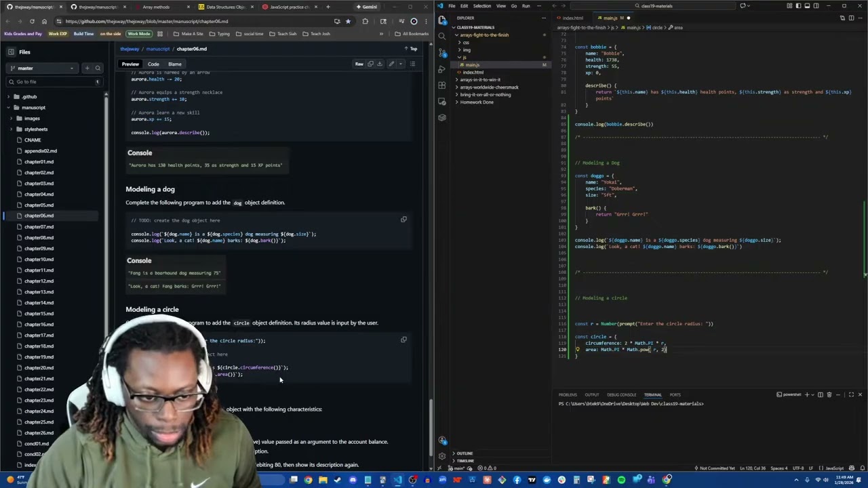Switch to PROBLEMS panel tab

(x=568, y=394)
